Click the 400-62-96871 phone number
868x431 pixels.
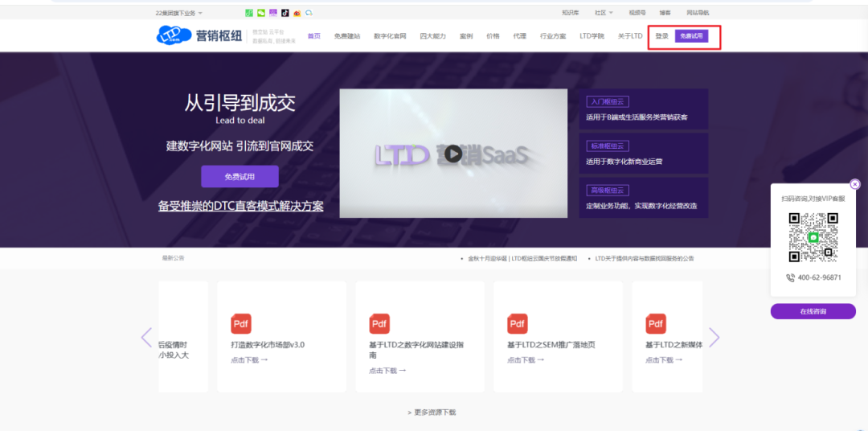tap(819, 277)
